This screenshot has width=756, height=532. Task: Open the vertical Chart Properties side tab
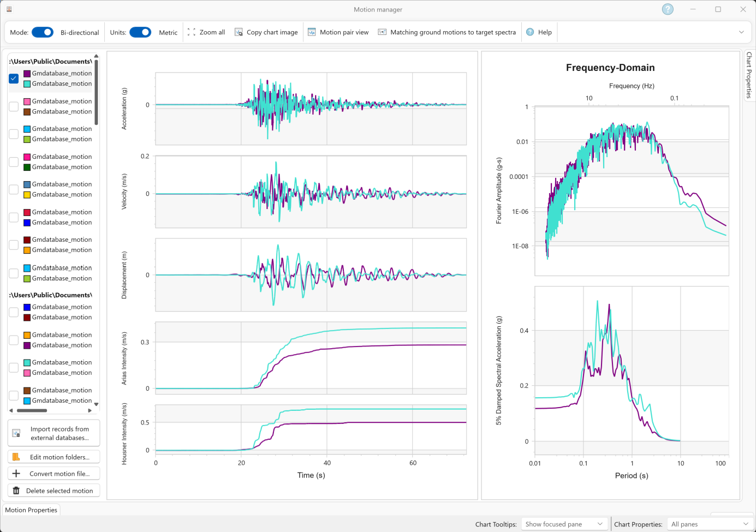pyautogui.click(x=749, y=75)
